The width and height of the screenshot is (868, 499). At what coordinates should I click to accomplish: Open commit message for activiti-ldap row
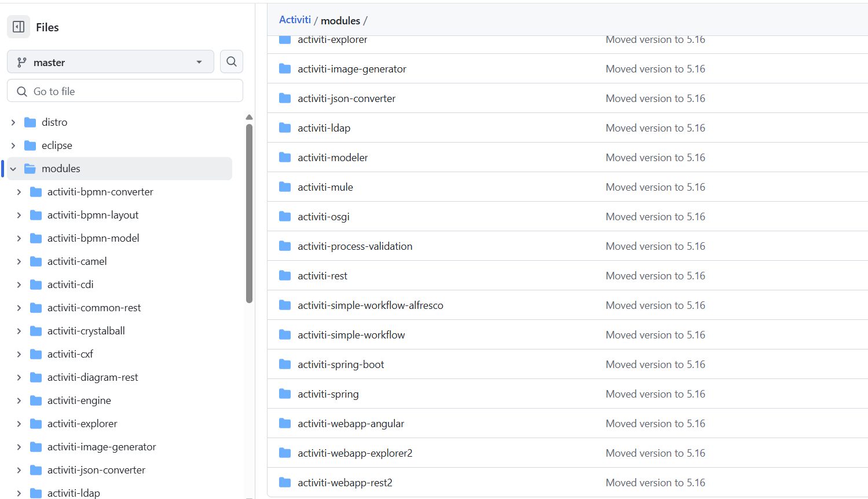coord(655,128)
